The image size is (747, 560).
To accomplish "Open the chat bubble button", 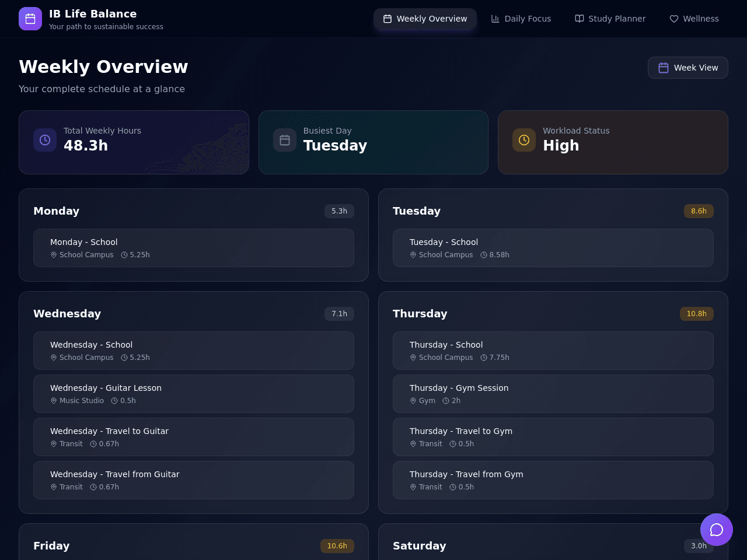I will coord(717,530).
